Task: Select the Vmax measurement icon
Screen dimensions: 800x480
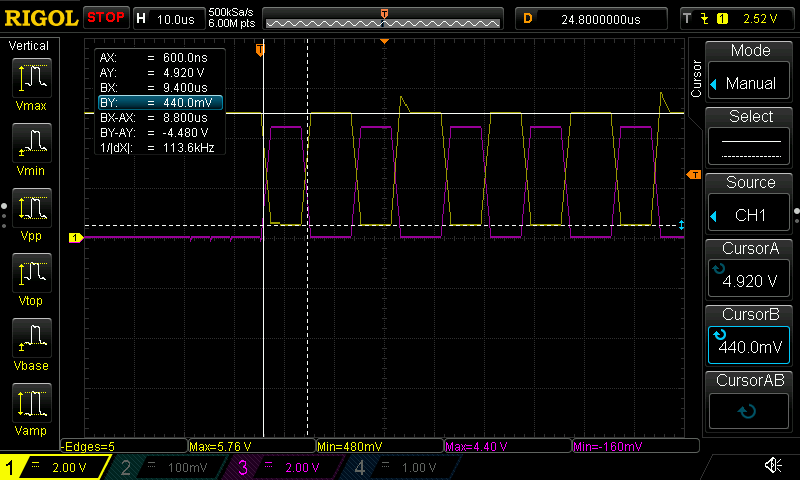Action: (x=34, y=80)
